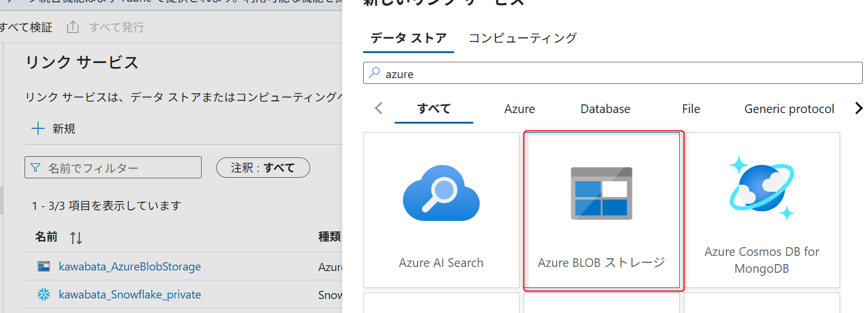Open the kawabata_AzureBlobStorage linked service
Viewport: 868px width, 313px height.
(x=130, y=267)
